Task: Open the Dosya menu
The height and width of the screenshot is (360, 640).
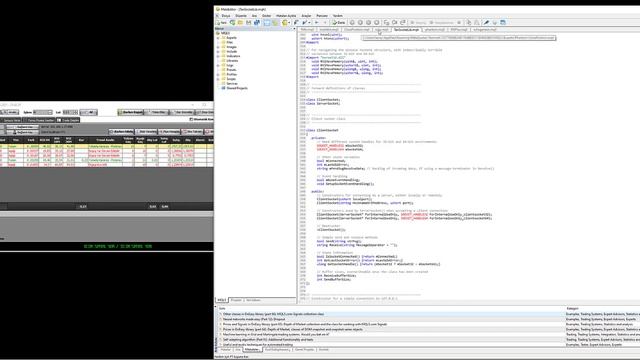Action: coord(226,16)
